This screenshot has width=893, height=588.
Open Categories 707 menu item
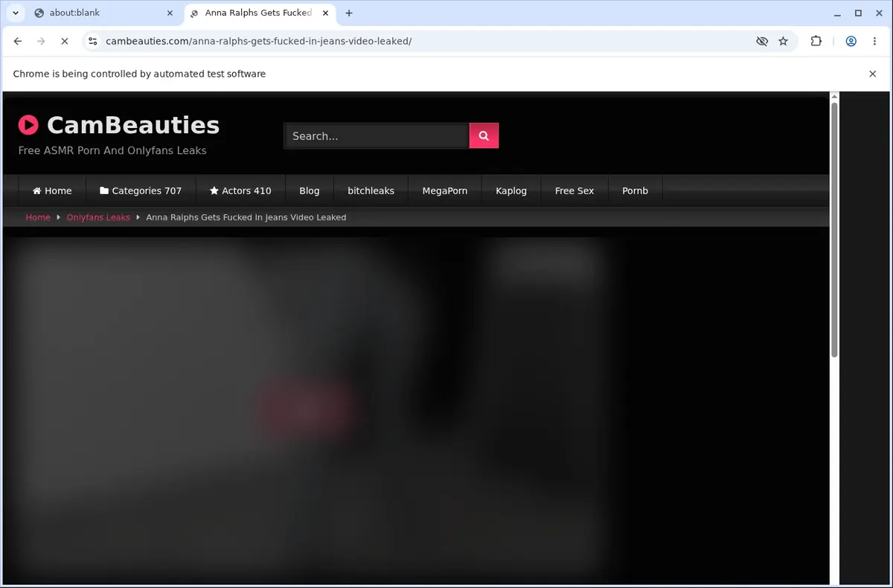point(141,191)
